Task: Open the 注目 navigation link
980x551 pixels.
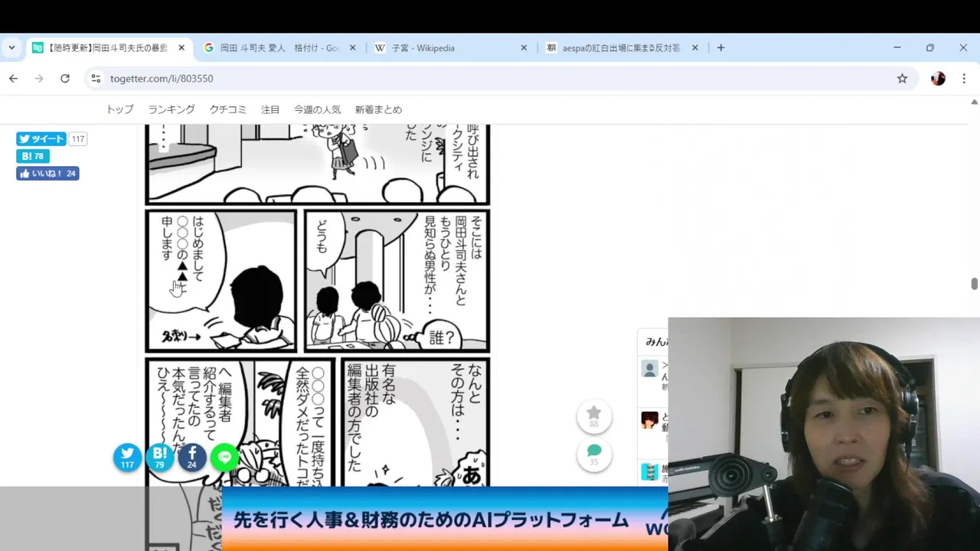Action: click(x=270, y=109)
